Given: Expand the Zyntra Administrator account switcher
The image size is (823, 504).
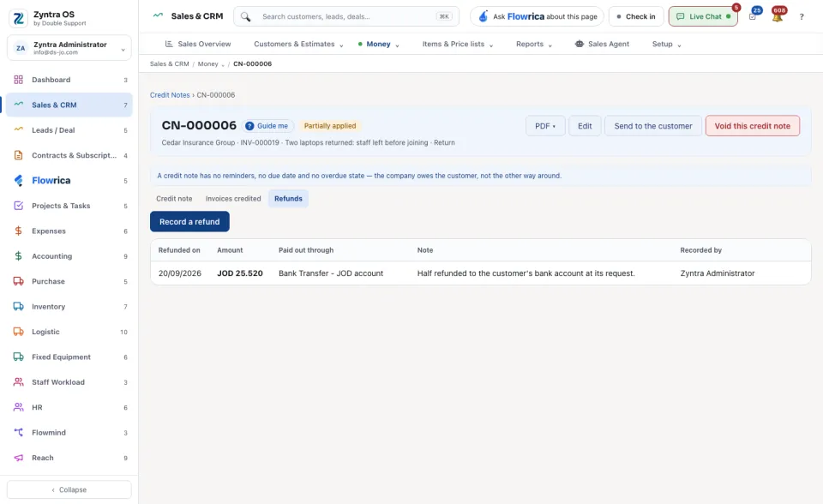Looking at the screenshot, I should [x=69, y=48].
